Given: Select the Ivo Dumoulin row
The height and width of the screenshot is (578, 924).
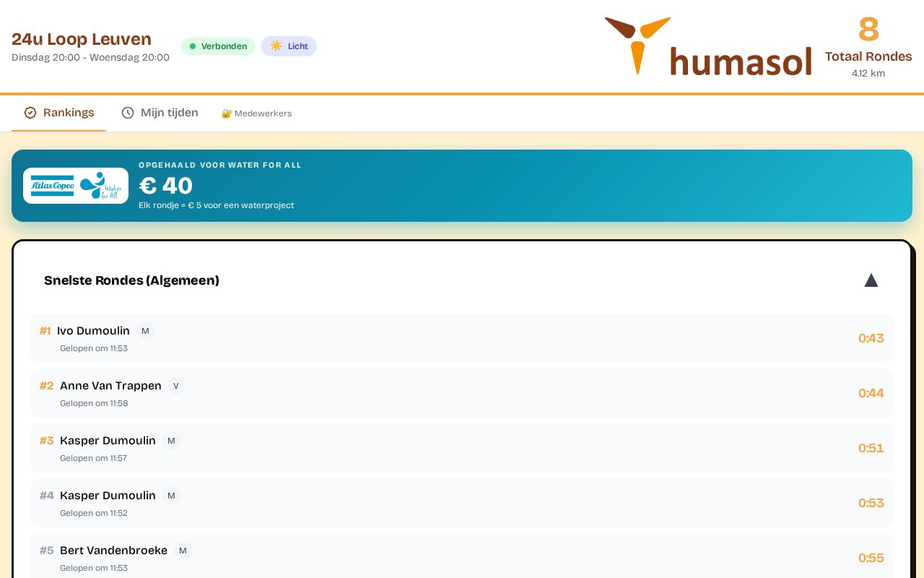Looking at the screenshot, I should click(462, 338).
